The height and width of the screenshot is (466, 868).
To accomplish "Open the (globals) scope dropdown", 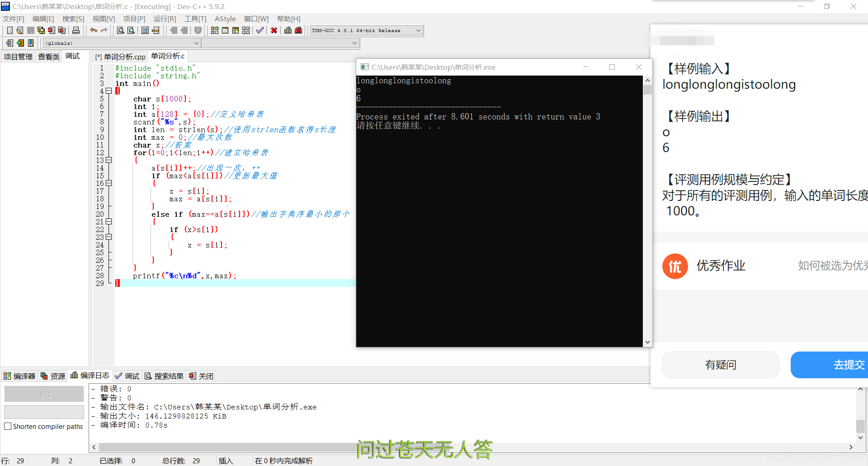I will (122, 43).
